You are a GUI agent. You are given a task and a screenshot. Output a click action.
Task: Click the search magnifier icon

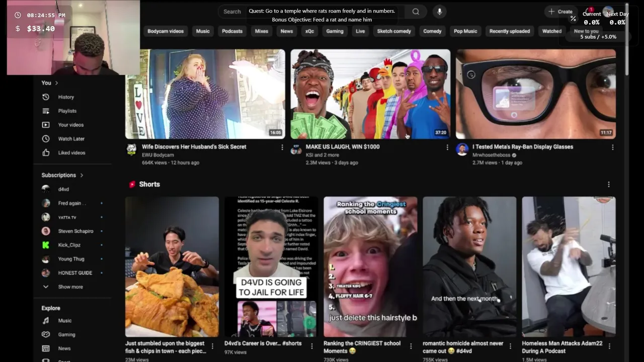pyautogui.click(x=416, y=12)
